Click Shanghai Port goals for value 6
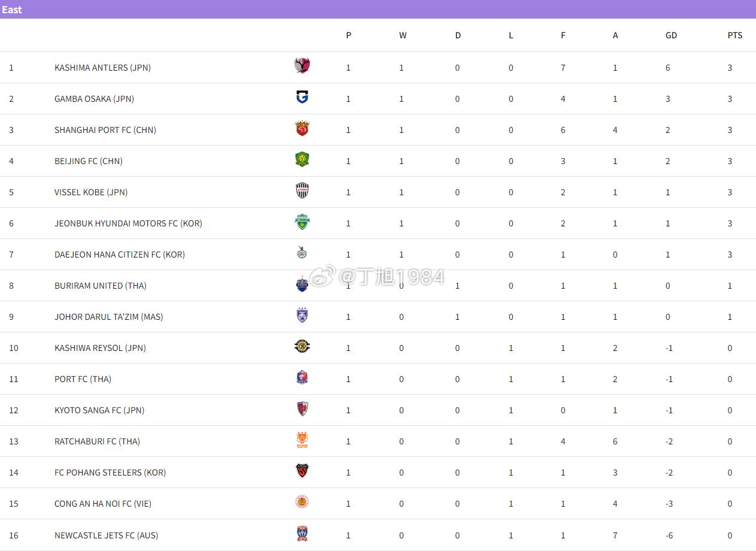 tap(563, 130)
